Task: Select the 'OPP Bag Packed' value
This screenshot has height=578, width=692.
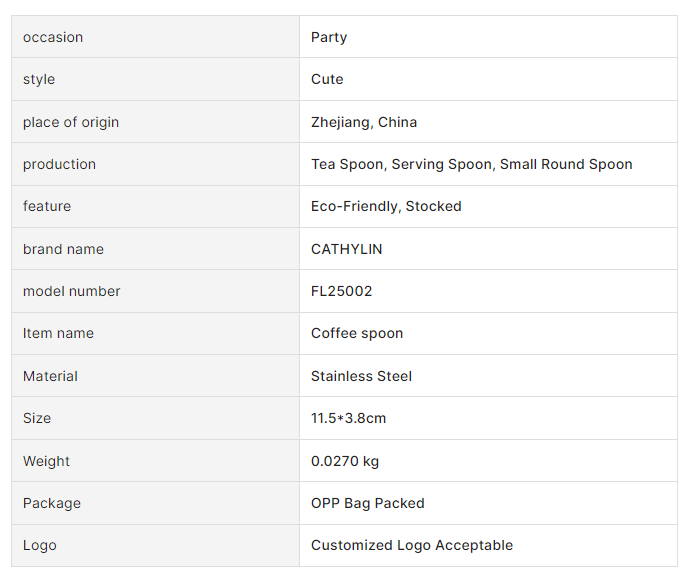Action: [367, 503]
